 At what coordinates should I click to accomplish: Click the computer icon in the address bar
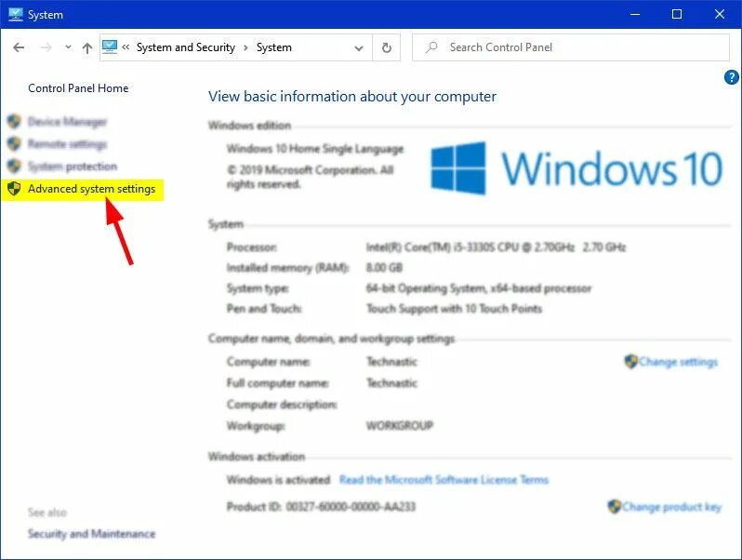click(110, 47)
